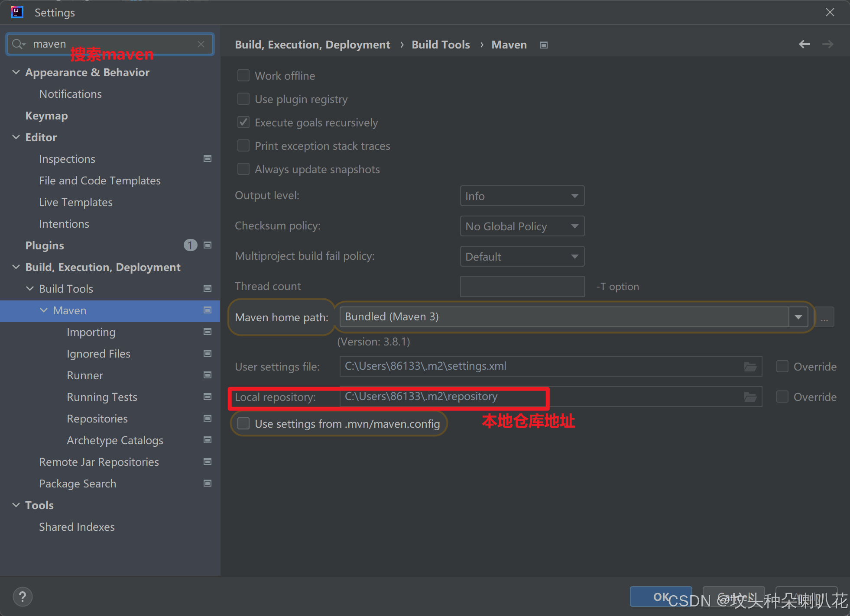Image resolution: width=850 pixels, height=616 pixels.
Task: Open Notifications settings page
Action: (71, 94)
